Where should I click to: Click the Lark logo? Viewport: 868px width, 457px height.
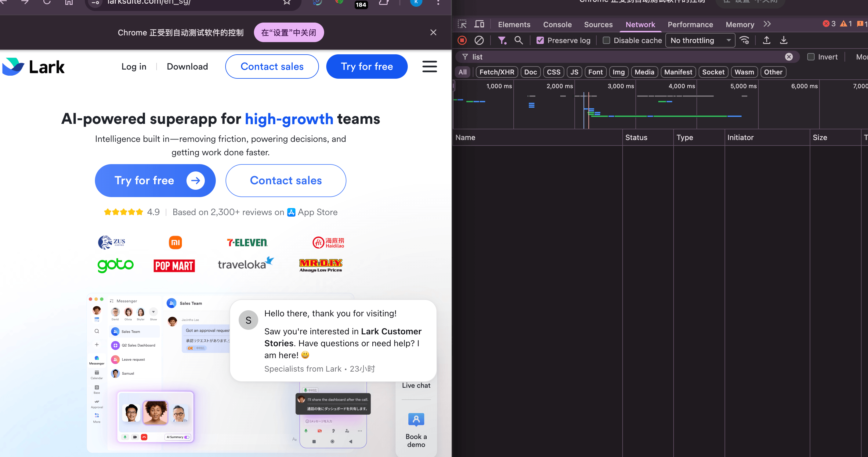tap(33, 67)
